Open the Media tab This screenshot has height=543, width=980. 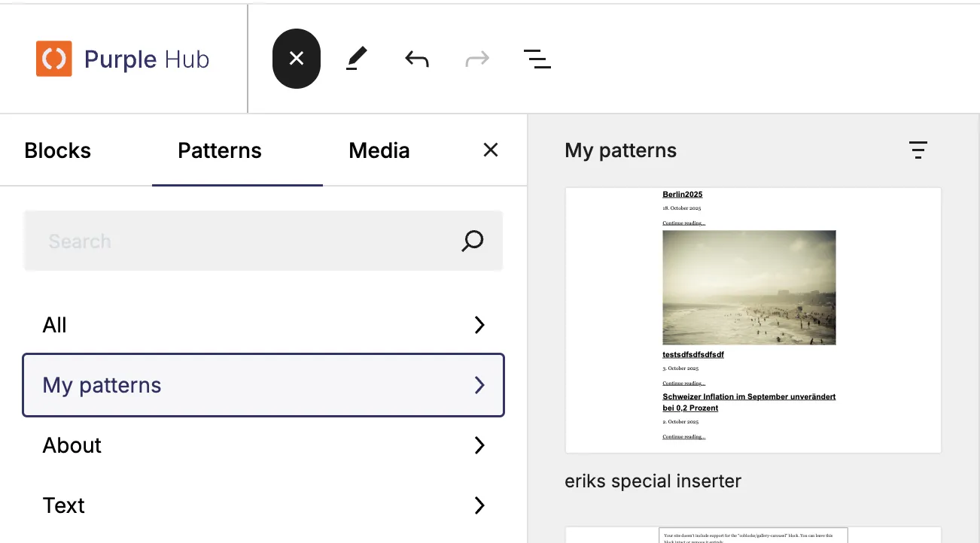(379, 150)
